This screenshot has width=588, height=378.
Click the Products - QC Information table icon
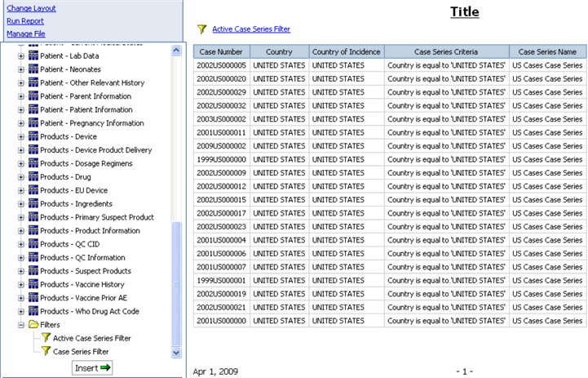(x=33, y=257)
